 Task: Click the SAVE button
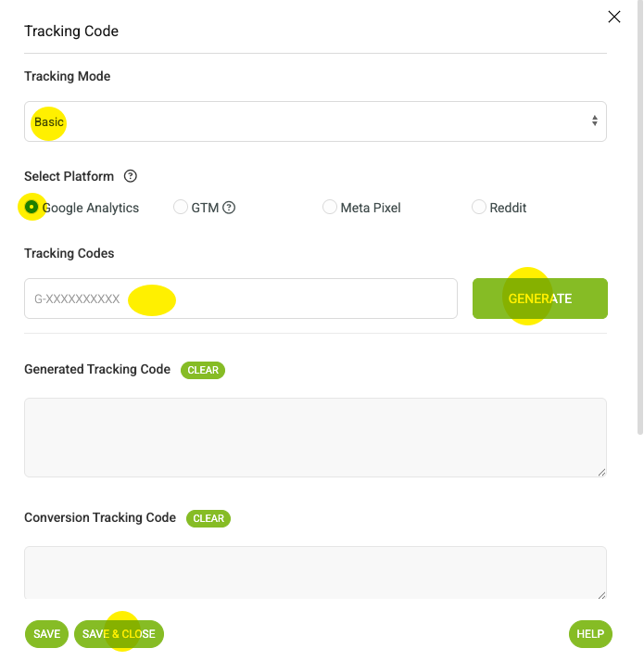pyautogui.click(x=46, y=634)
